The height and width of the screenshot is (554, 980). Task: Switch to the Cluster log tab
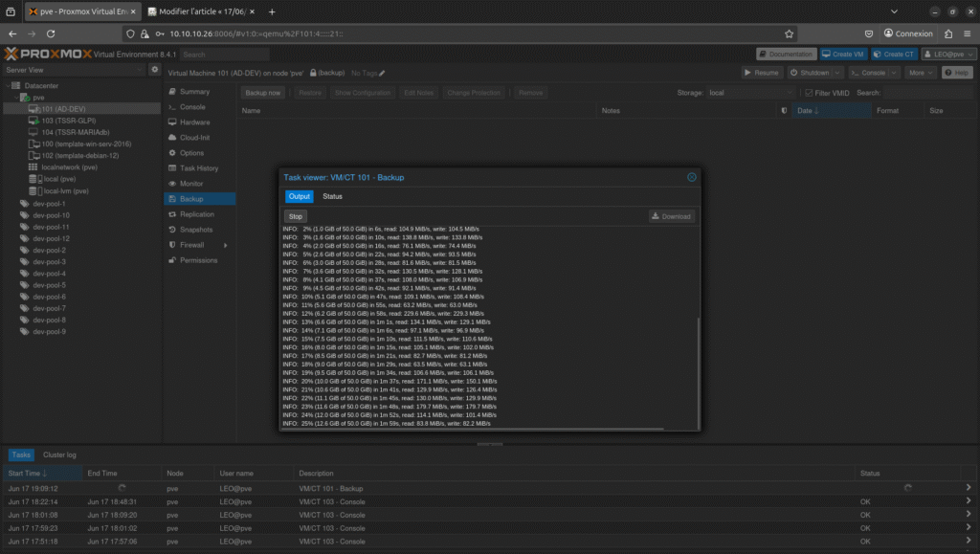click(x=59, y=455)
